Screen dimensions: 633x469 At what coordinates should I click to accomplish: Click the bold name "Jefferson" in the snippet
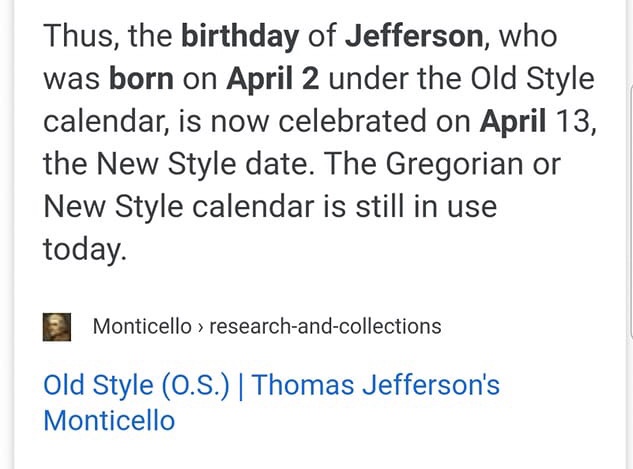point(414,36)
